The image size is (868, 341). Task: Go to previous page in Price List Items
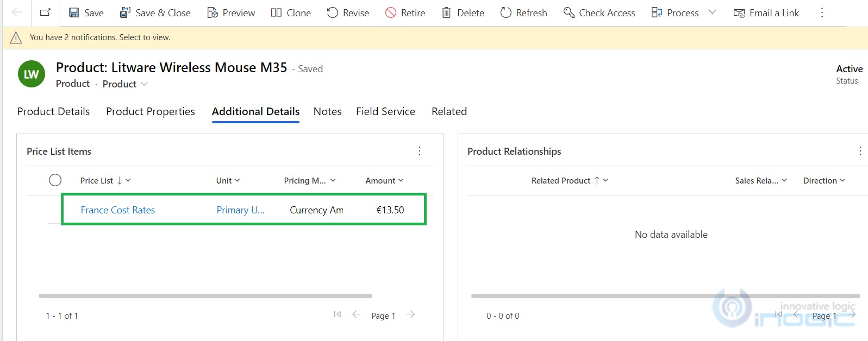[357, 314]
